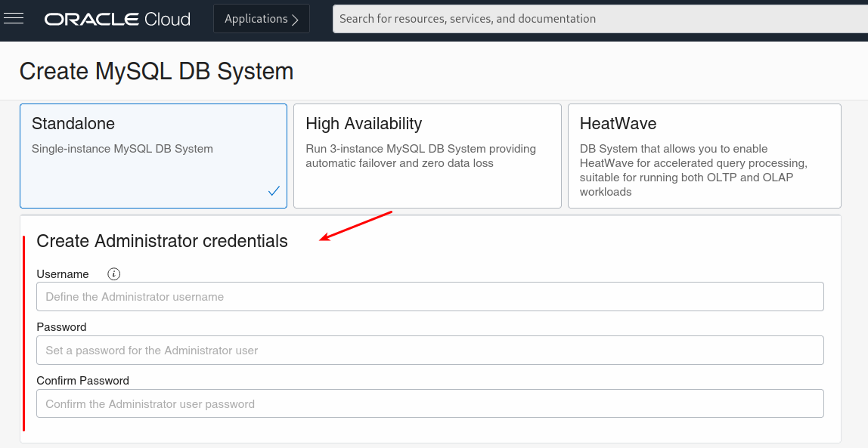Click the Confirm Password label
Screen dimensions: 868x448
point(82,381)
